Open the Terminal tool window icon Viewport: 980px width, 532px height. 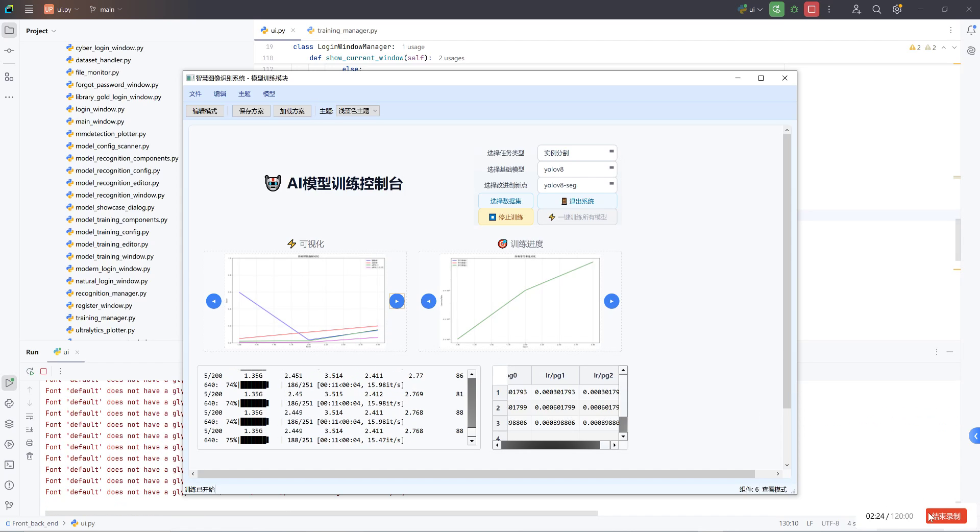(9, 465)
